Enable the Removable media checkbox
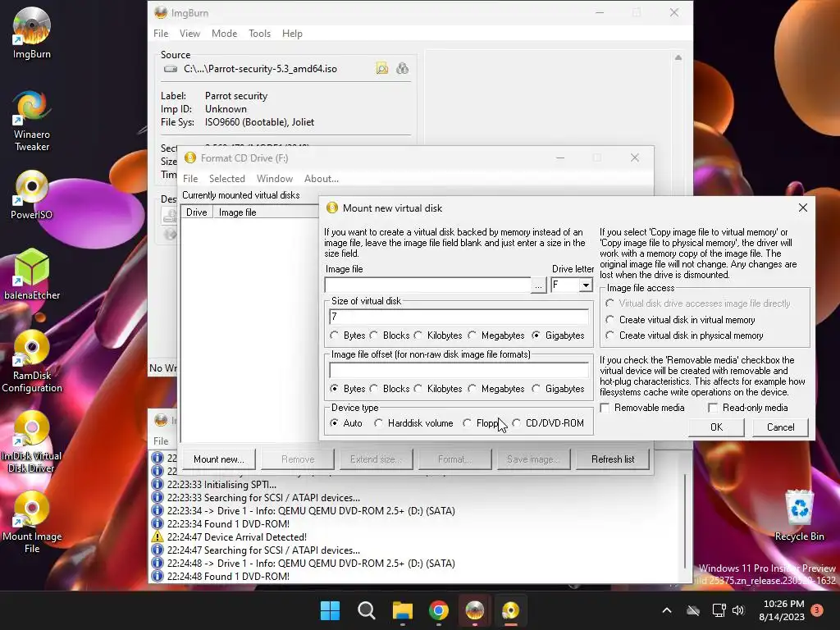The width and height of the screenshot is (840, 630). click(x=642, y=408)
